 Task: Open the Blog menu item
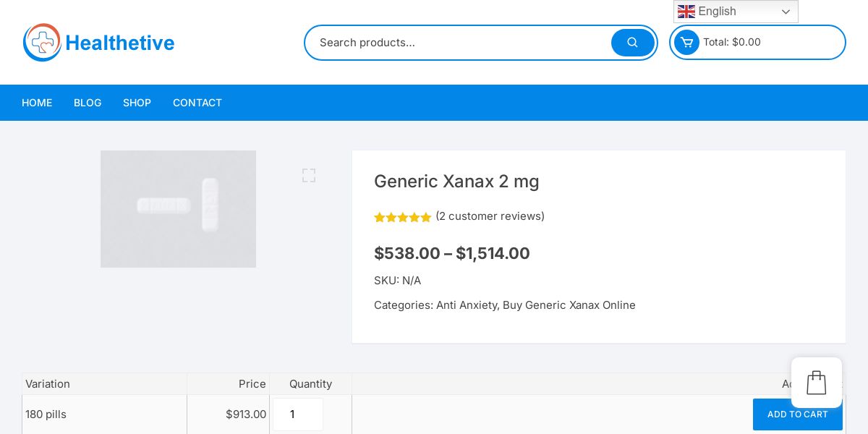pyautogui.click(x=88, y=103)
